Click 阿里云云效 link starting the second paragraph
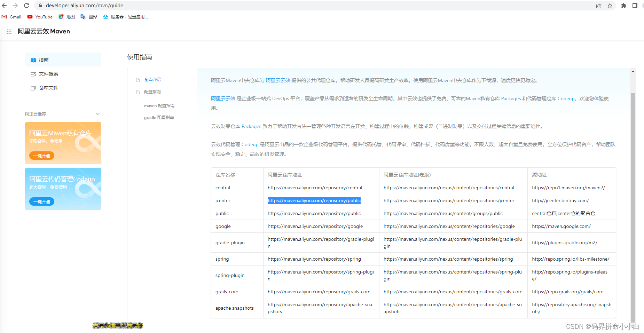This screenshot has height=333, width=644. point(223,98)
